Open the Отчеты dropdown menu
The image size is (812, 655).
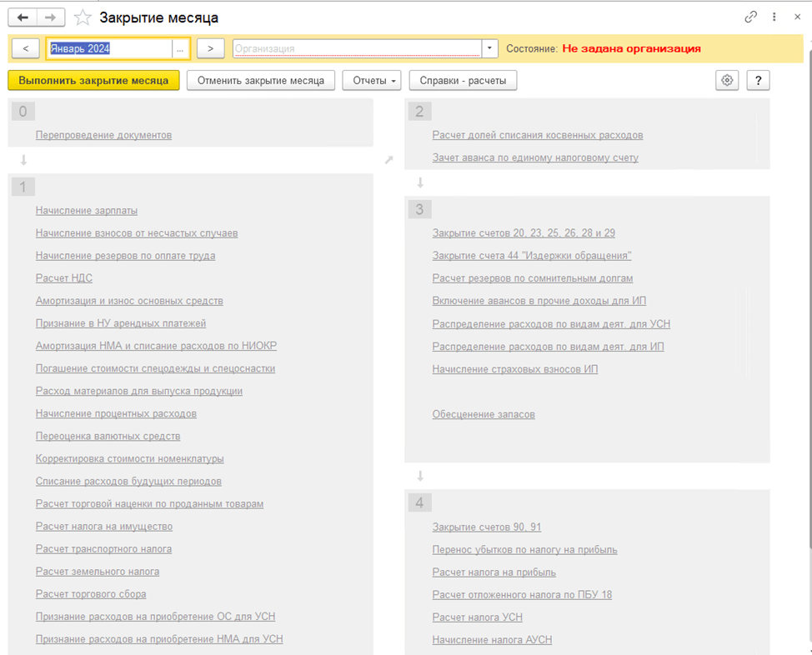[372, 80]
